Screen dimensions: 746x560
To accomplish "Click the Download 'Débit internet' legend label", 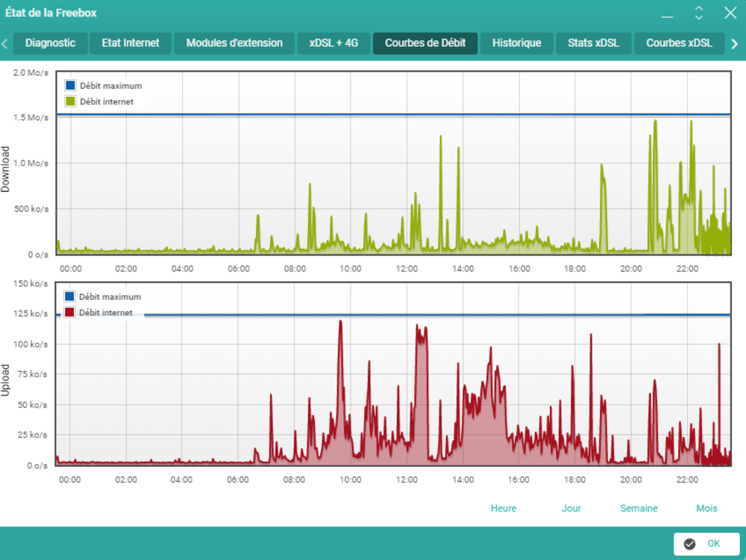I will point(107,101).
